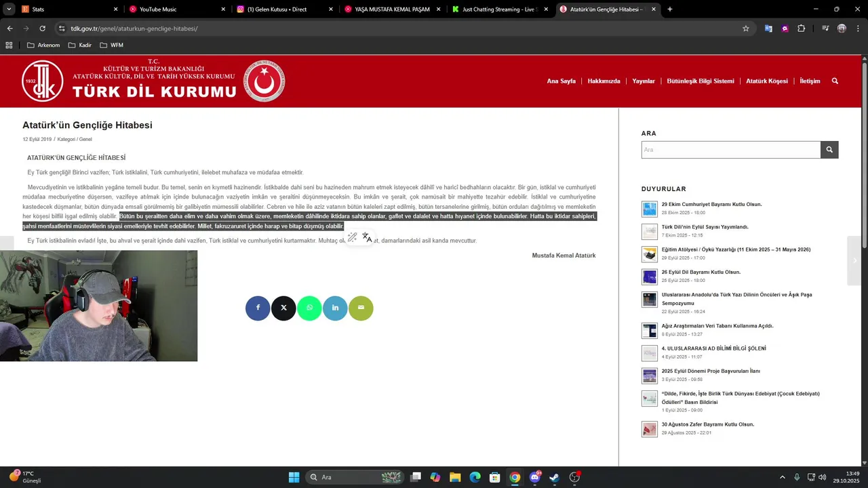
Task: Bookmark this page with the star icon
Action: (x=746, y=28)
